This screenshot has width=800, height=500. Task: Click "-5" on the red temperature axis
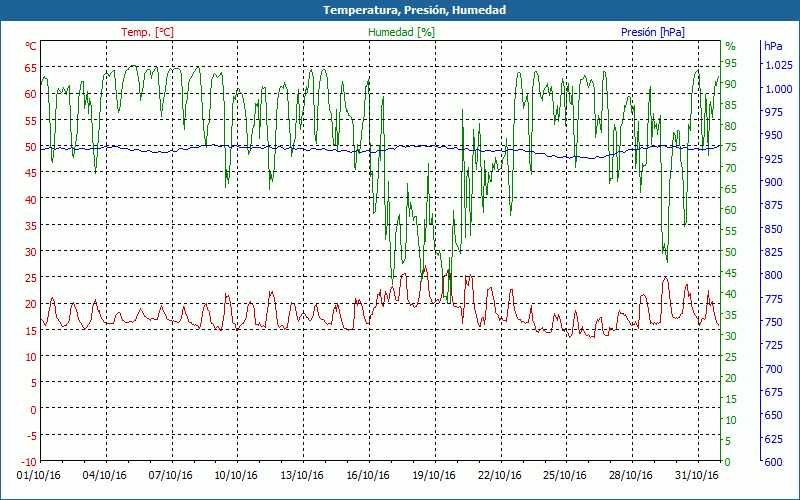32,435
